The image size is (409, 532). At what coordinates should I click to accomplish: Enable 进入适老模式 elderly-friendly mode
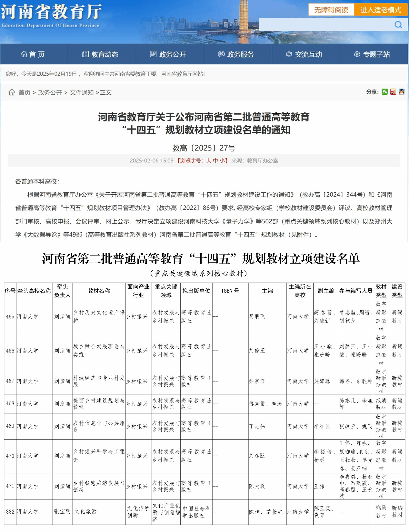point(381,10)
